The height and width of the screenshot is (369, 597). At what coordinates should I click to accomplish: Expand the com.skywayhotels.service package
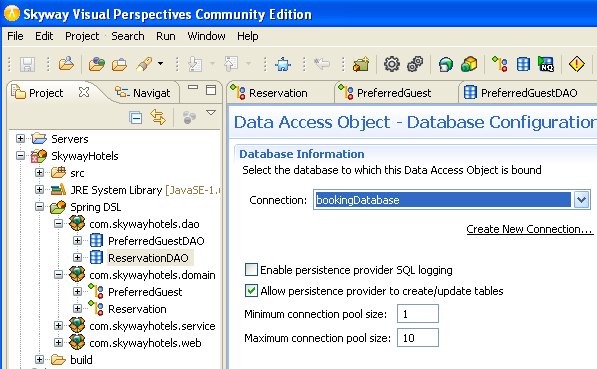pyautogui.click(x=58, y=326)
